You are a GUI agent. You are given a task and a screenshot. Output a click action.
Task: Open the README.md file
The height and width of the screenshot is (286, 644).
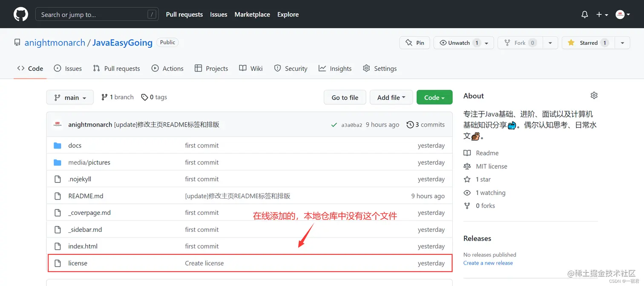(x=86, y=196)
